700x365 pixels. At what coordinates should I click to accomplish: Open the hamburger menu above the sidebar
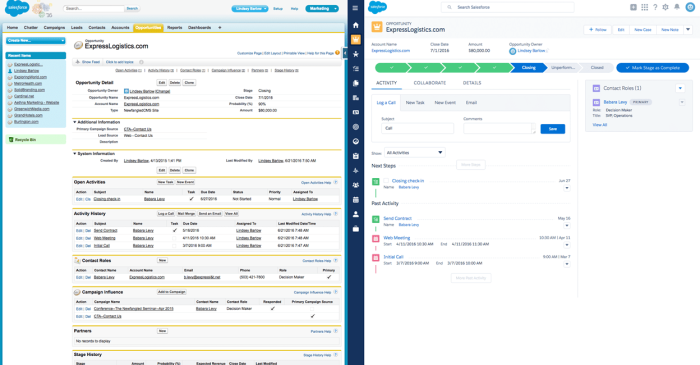click(355, 8)
